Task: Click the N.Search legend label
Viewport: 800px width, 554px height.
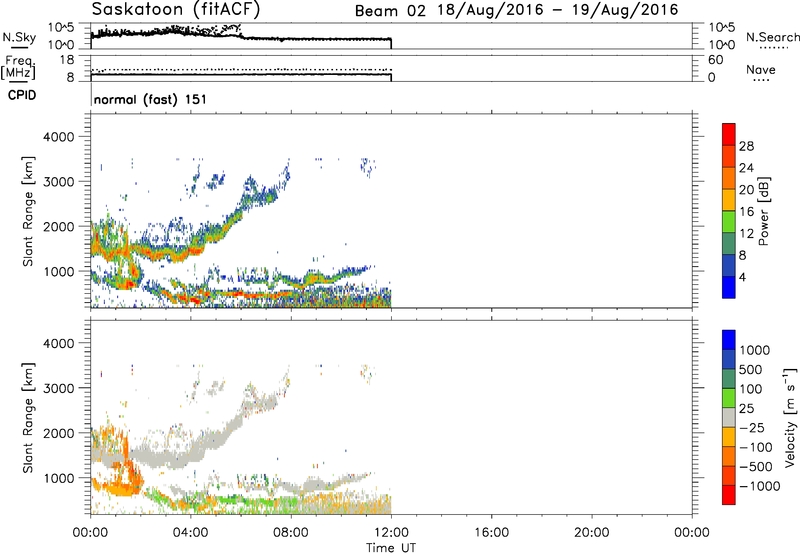Action: pos(773,37)
